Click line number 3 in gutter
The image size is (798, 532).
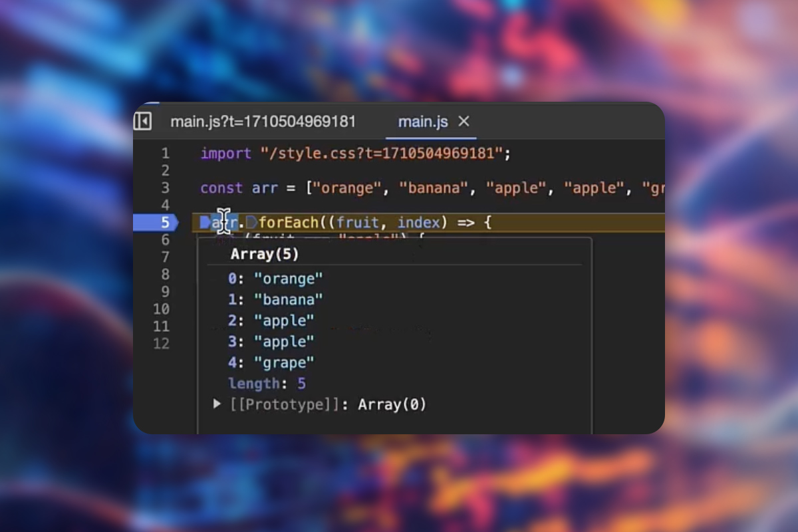click(x=165, y=188)
